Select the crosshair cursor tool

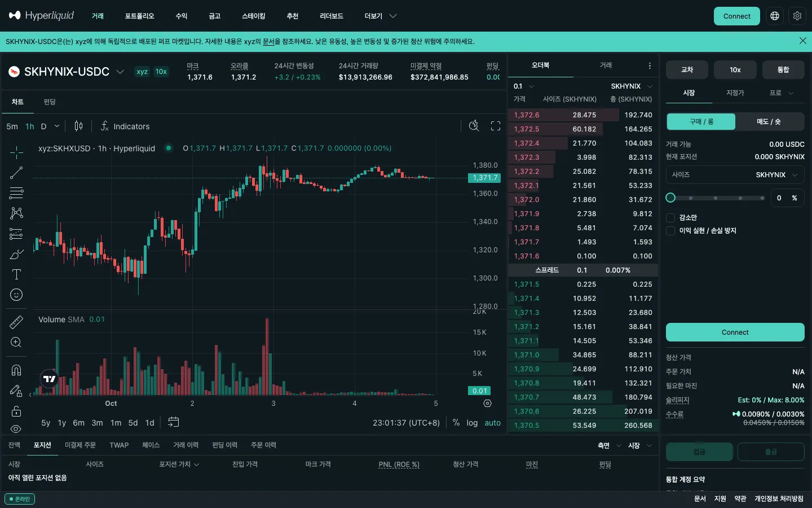pos(16,152)
